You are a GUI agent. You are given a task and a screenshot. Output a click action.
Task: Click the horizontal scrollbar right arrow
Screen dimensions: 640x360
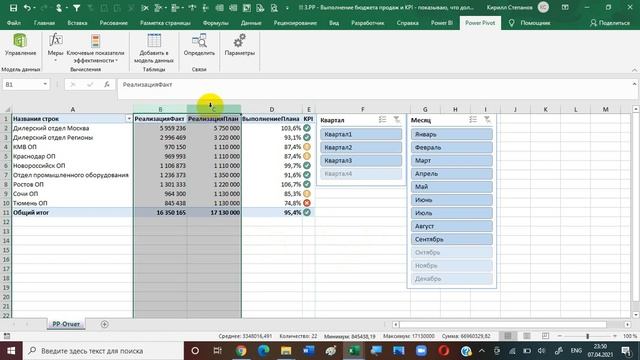click(x=627, y=324)
